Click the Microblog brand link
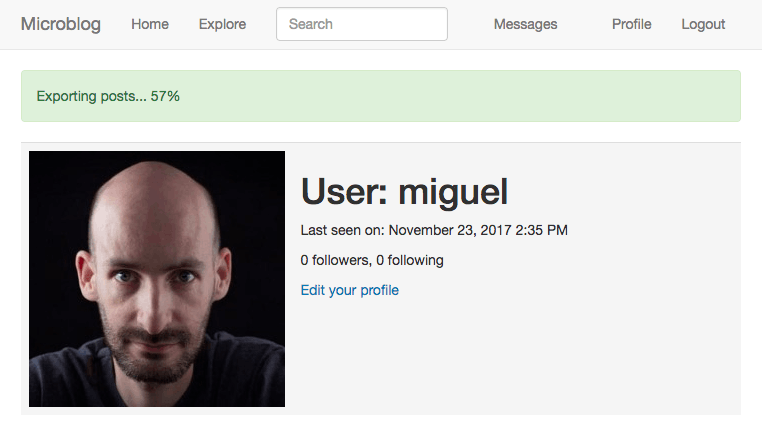 (61, 24)
